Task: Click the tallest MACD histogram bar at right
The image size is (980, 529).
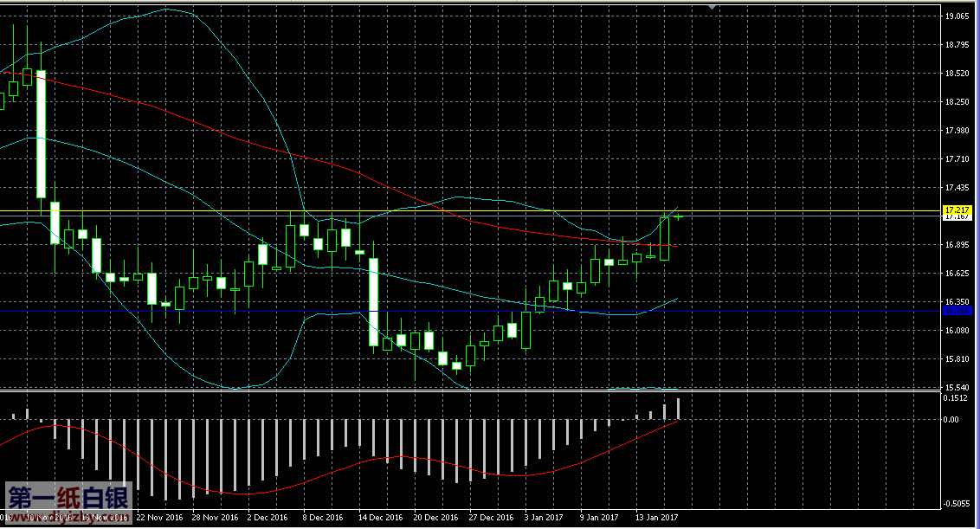Action: (x=679, y=409)
